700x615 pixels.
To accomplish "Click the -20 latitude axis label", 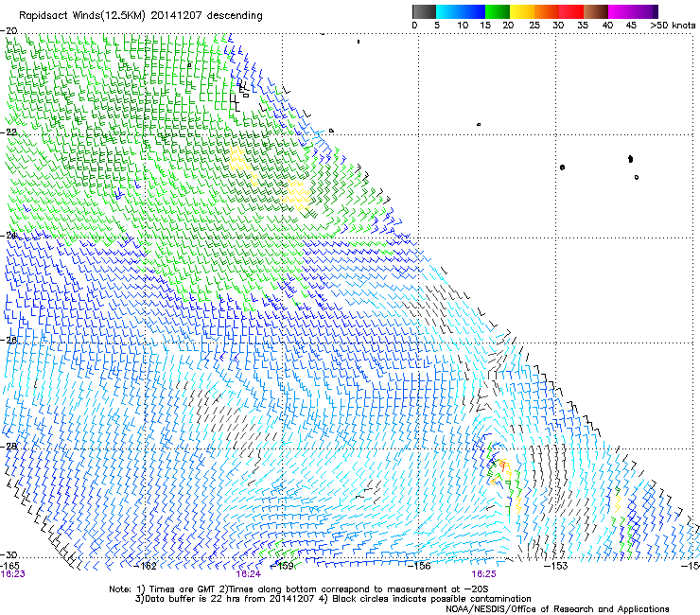I will (9, 30).
